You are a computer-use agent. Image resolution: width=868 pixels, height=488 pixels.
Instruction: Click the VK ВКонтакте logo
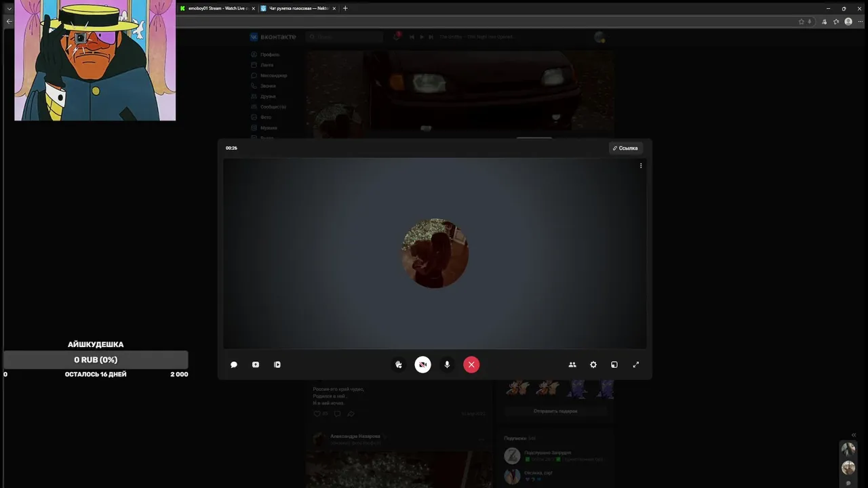[273, 37]
